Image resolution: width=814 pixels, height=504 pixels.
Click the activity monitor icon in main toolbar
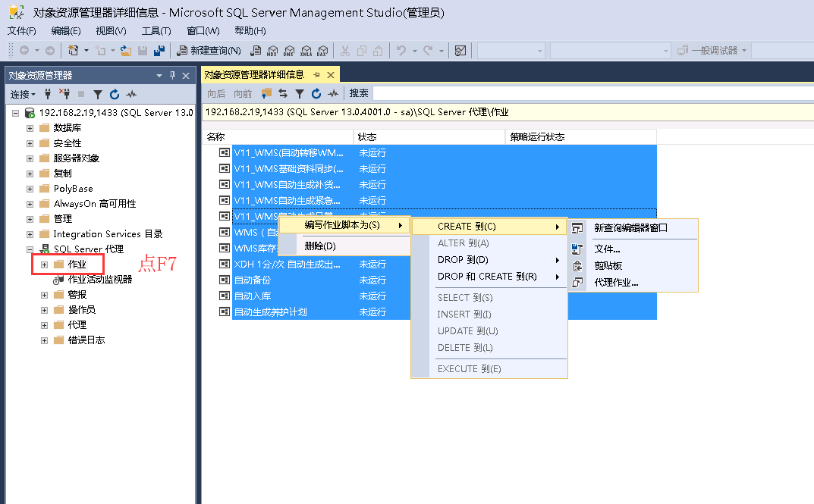pos(460,50)
